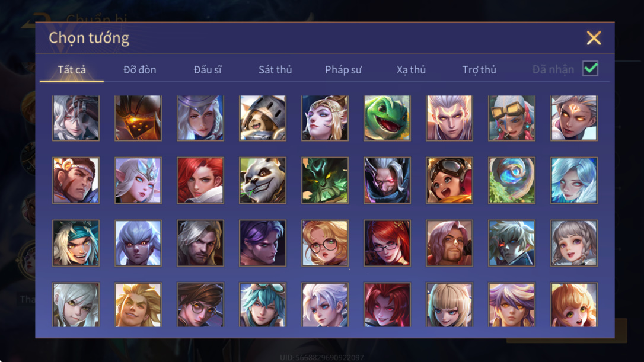
Task: Pick the teal-haired hero with goggles
Action: pos(263,305)
